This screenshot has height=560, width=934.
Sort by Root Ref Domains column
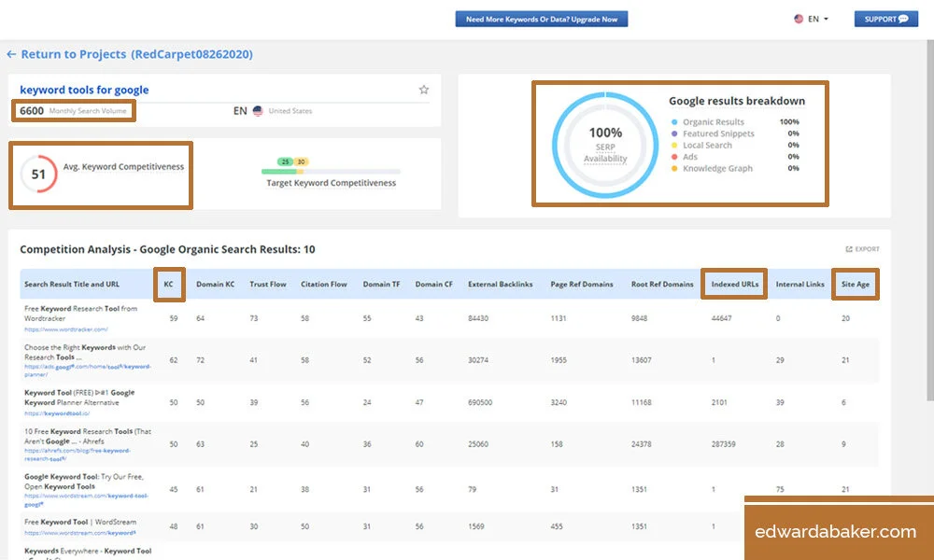click(662, 284)
